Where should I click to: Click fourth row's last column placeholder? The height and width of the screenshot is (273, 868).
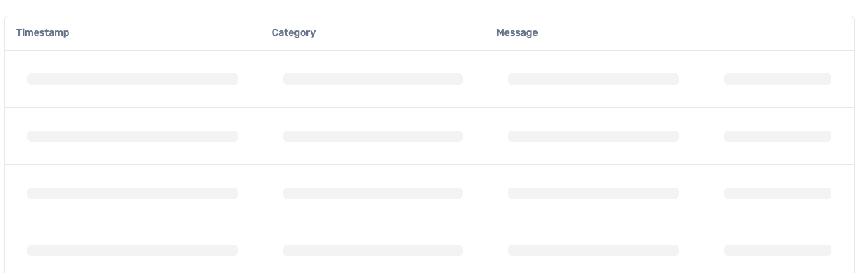778,250
